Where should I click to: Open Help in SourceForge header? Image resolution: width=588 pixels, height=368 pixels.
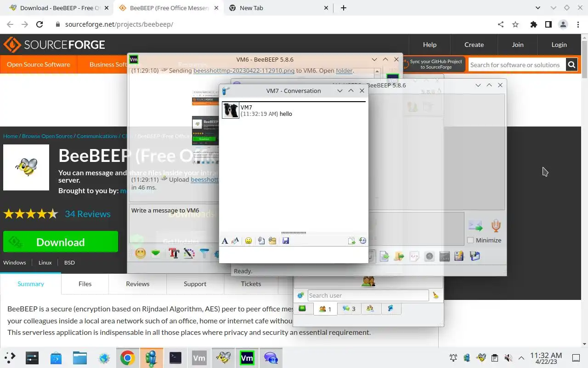click(430, 45)
